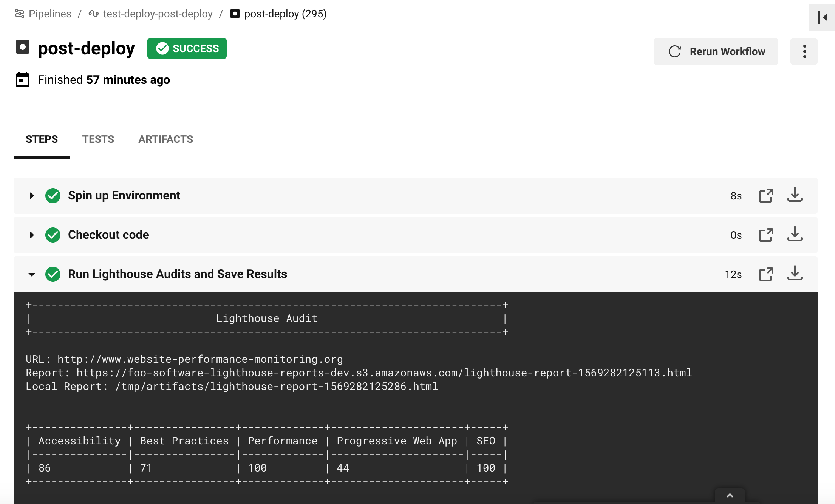Viewport: 835px width, 504px height.
Task: Collapse the sidebar panel toggle icon
Action: pyautogui.click(x=822, y=17)
